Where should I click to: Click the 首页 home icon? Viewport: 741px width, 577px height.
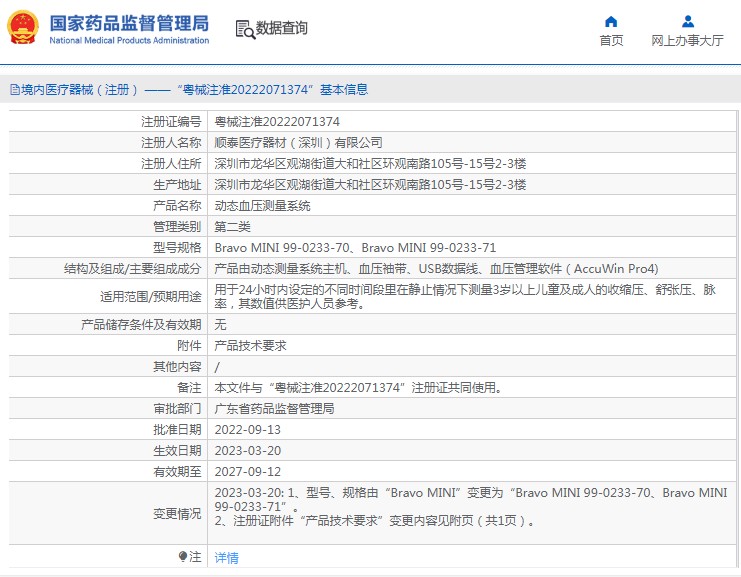(611, 22)
